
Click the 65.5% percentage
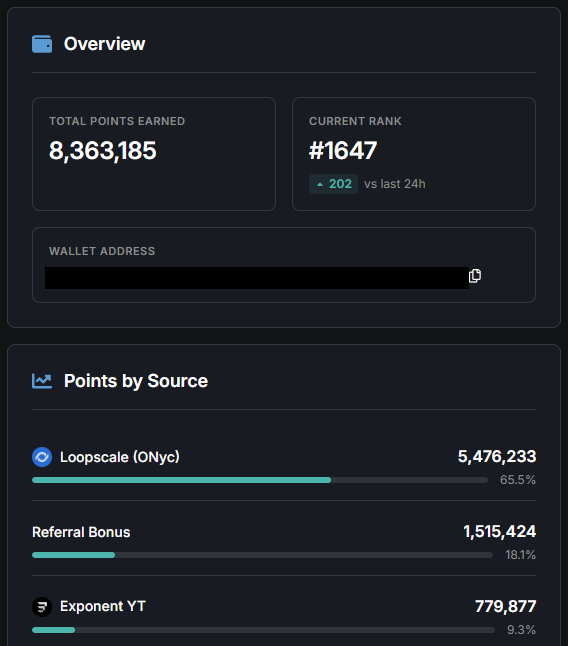pos(518,480)
